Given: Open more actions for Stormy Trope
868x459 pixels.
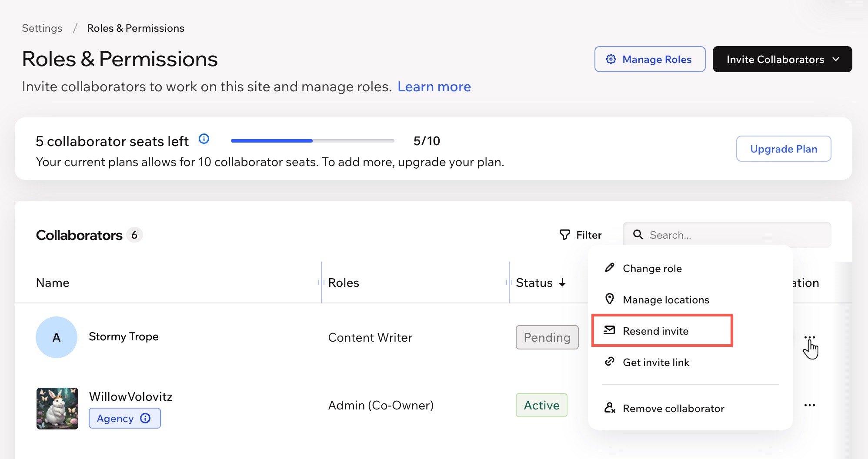Looking at the screenshot, I should pos(809,338).
